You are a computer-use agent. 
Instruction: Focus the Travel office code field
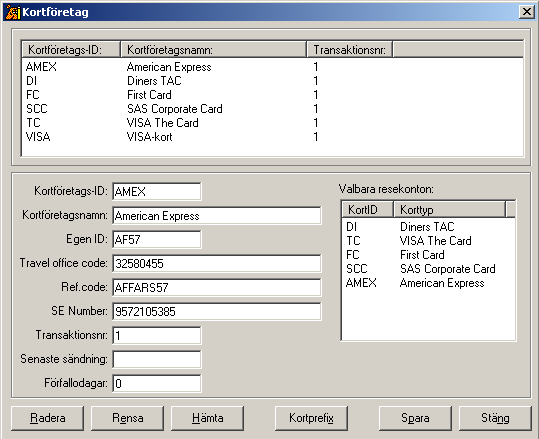(x=217, y=264)
